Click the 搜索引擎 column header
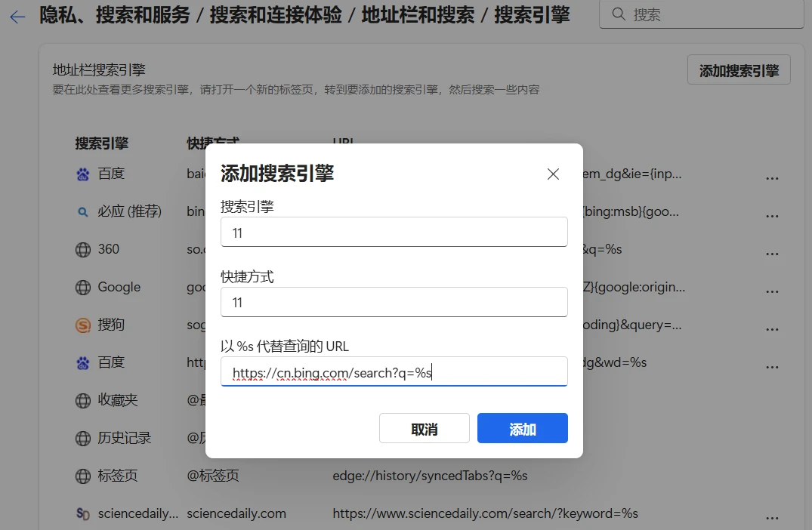 (x=101, y=143)
